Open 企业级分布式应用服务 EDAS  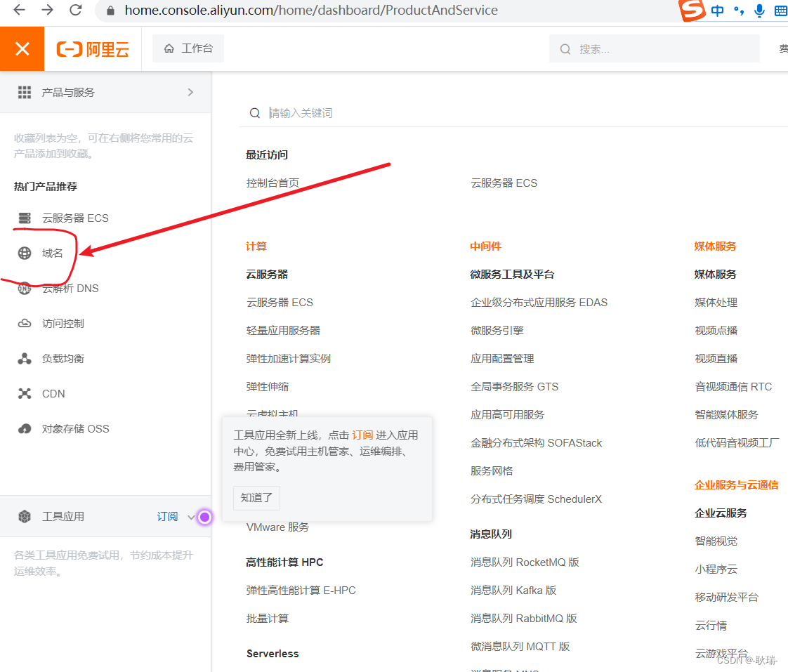539,303
